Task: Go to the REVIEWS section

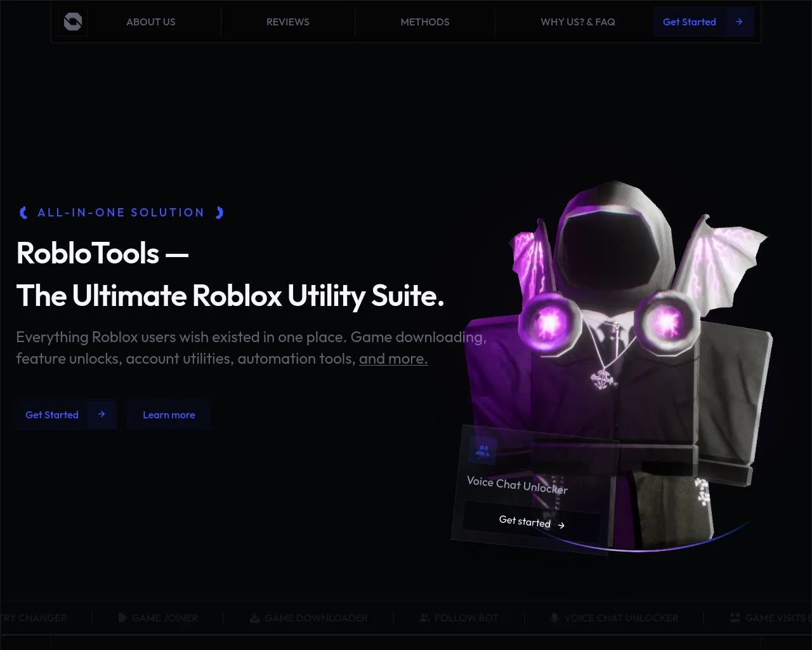Action: coord(288,22)
